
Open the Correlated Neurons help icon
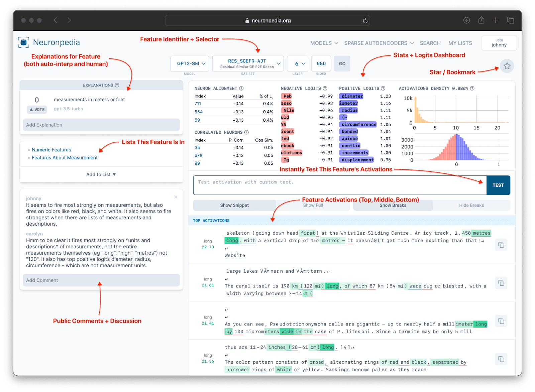click(x=246, y=132)
